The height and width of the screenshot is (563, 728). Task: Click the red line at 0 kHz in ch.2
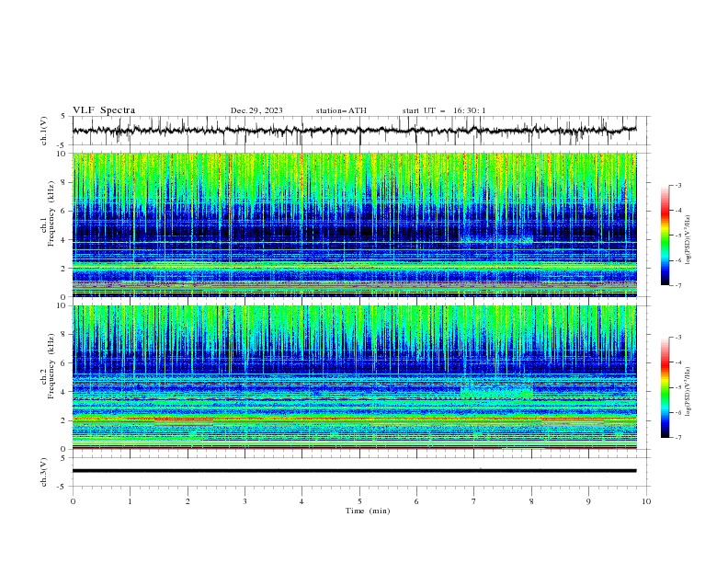tap(354, 448)
